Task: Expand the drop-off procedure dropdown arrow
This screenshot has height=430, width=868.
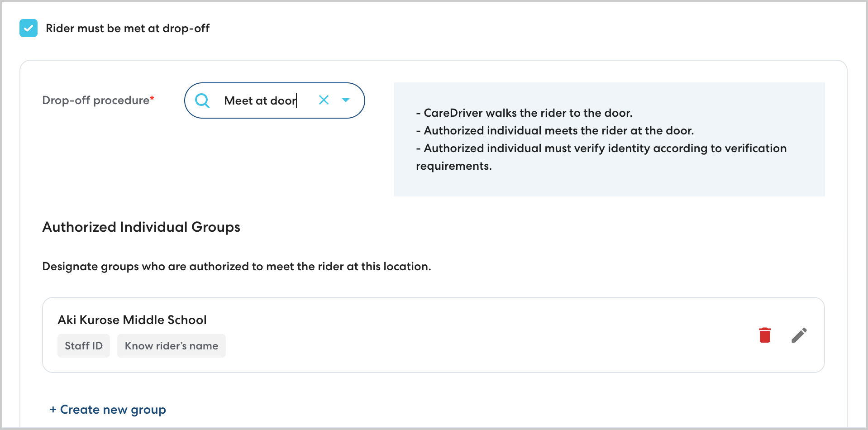Action: pos(346,100)
